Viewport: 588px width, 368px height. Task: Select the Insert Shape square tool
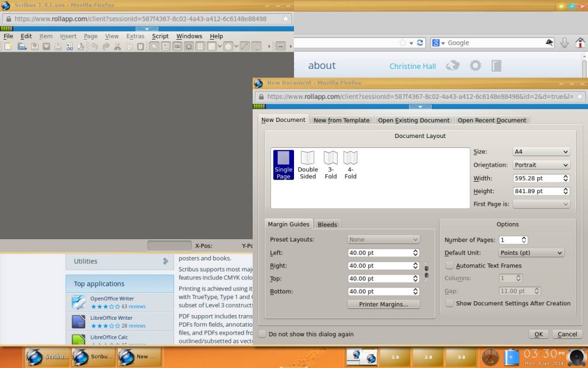212,47
